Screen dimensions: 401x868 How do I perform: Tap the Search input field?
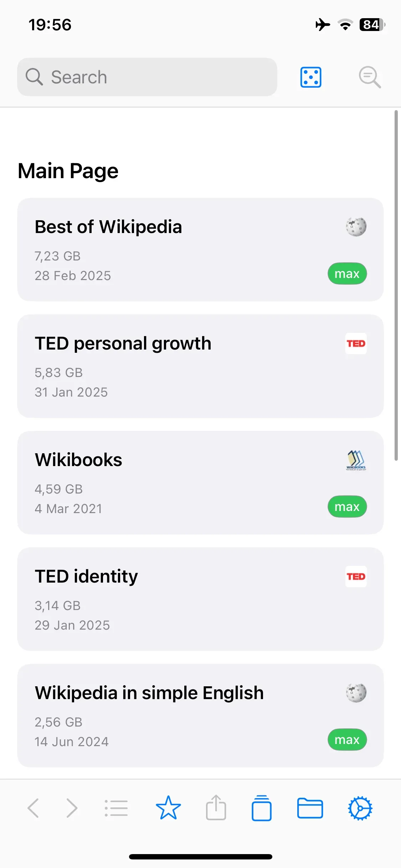coord(147,77)
